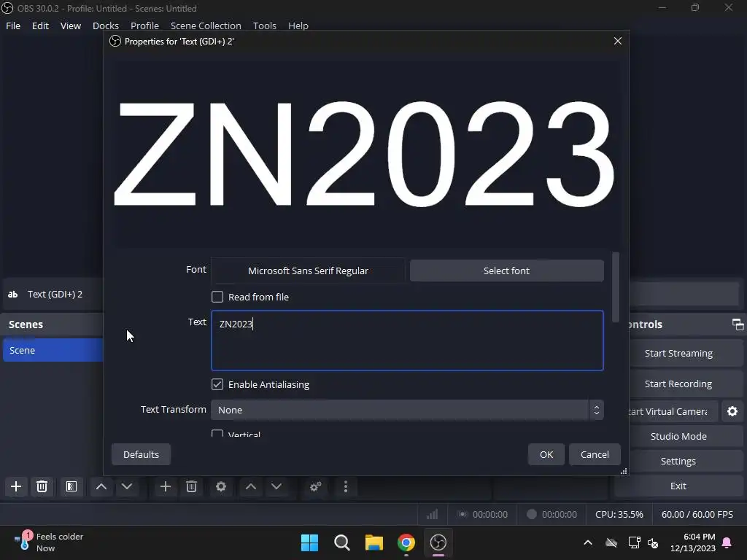The image size is (747, 560).
Task: Move scene down arrow
Action: tap(127, 486)
